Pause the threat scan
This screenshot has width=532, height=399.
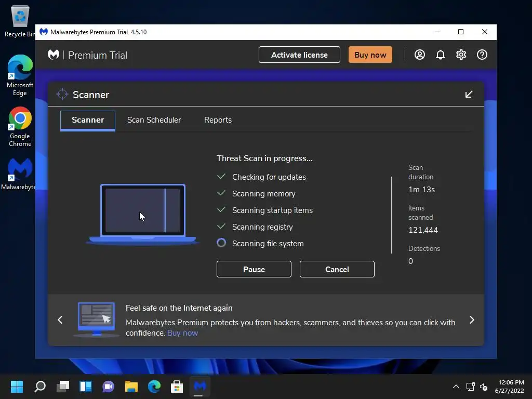(x=254, y=269)
